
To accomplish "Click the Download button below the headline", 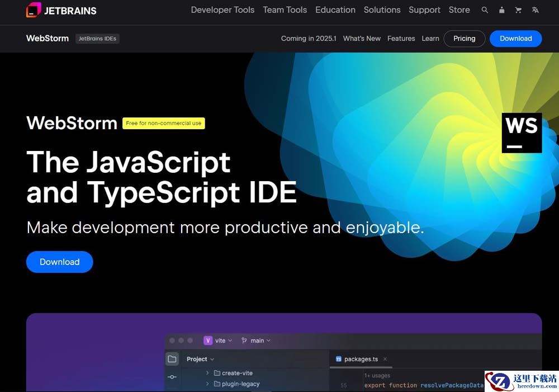I will click(60, 262).
